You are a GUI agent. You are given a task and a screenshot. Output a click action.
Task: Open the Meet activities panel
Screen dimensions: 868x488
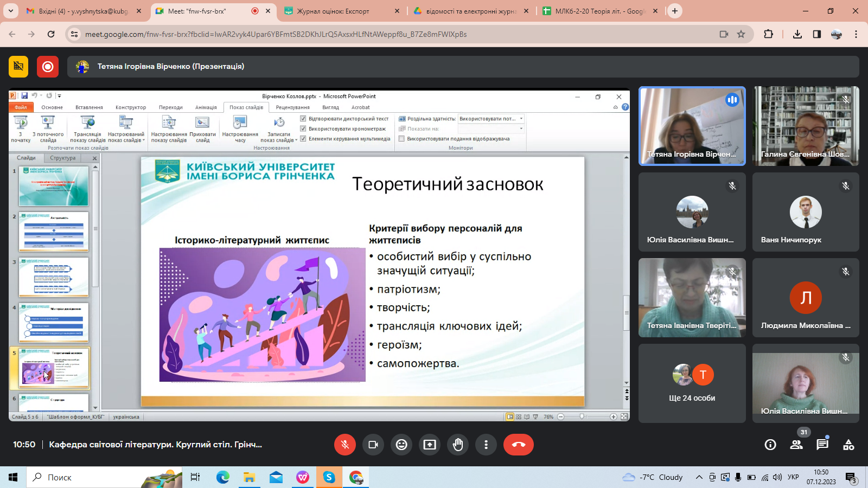tap(848, 445)
